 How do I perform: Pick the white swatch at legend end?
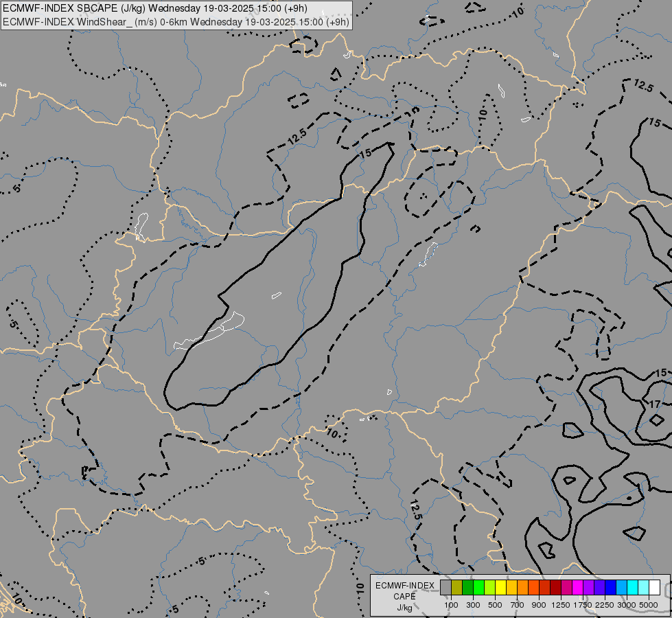[x=654, y=587]
